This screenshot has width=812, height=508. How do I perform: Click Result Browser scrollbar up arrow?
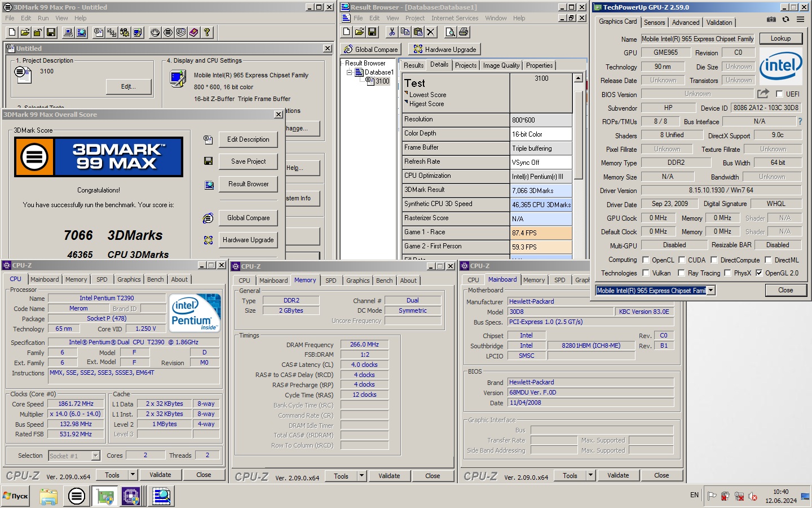pos(579,78)
